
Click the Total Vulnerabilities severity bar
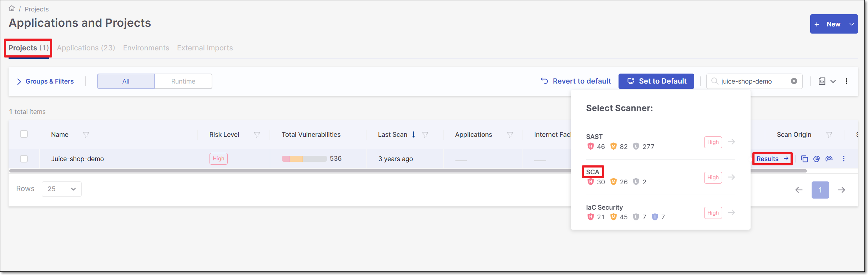click(304, 159)
